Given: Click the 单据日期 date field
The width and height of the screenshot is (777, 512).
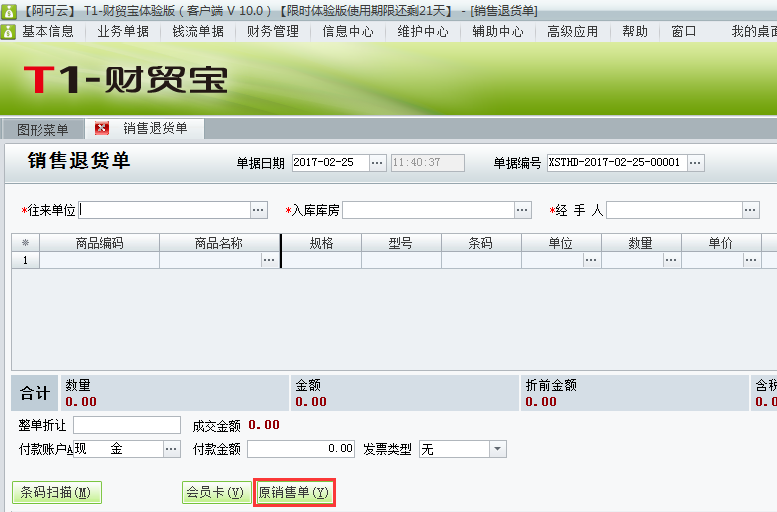Looking at the screenshot, I should [331, 163].
